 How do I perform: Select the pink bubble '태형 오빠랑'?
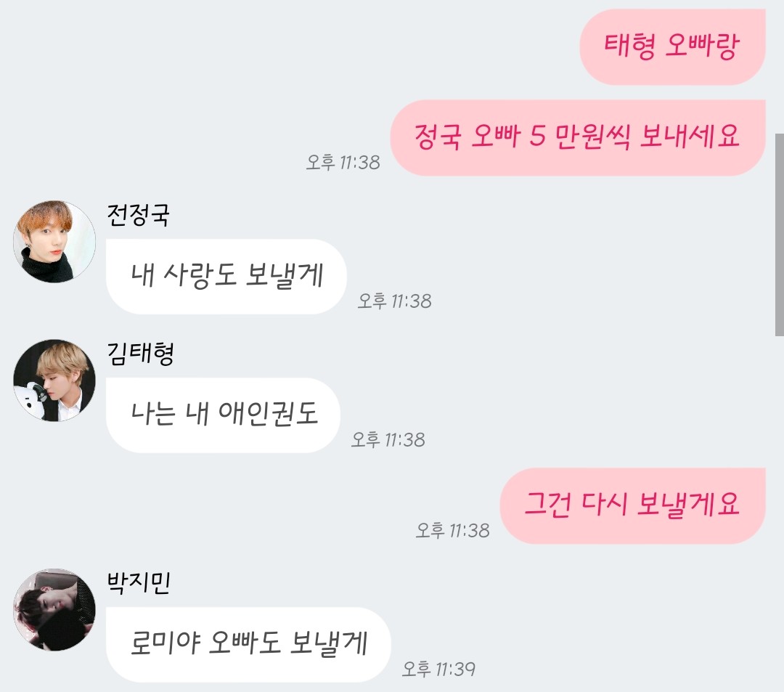(x=672, y=46)
